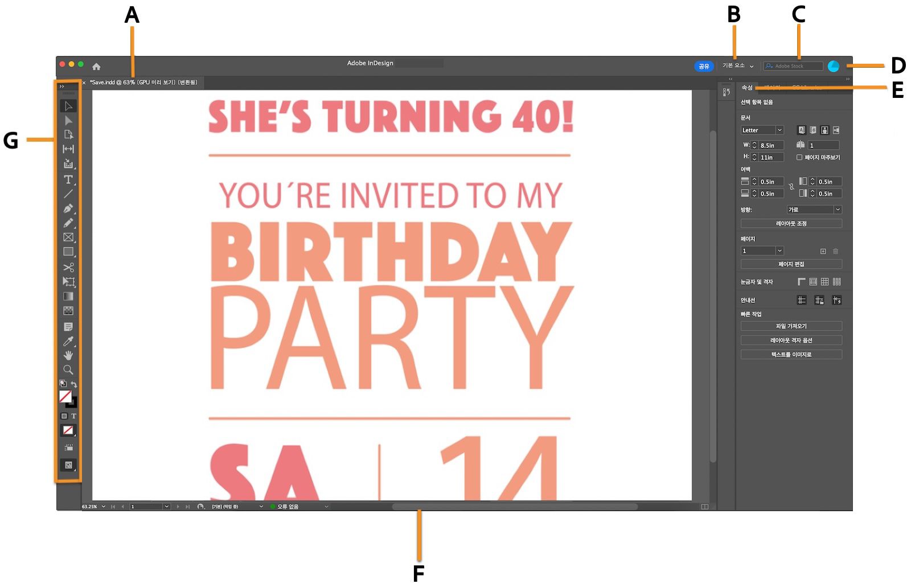This screenshot has height=588, width=911.
Task: Open the view options icon in toolbar
Action: pos(68,447)
